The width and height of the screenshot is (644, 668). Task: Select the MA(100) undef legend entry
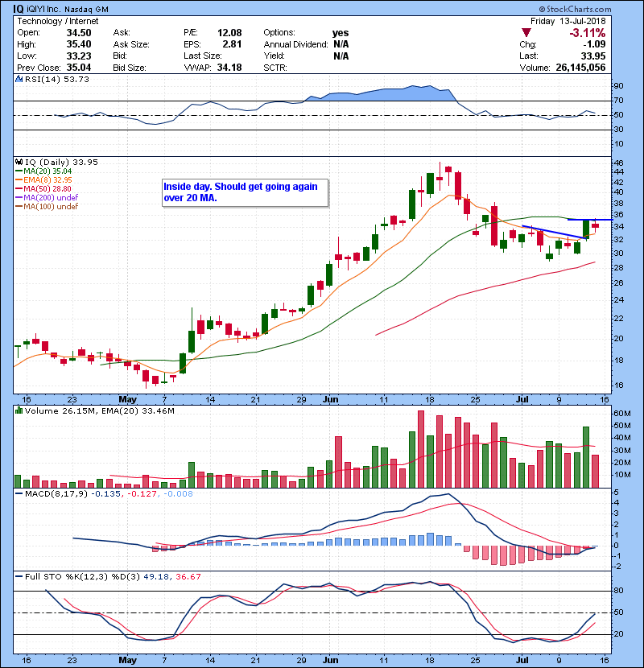pyautogui.click(x=47, y=206)
